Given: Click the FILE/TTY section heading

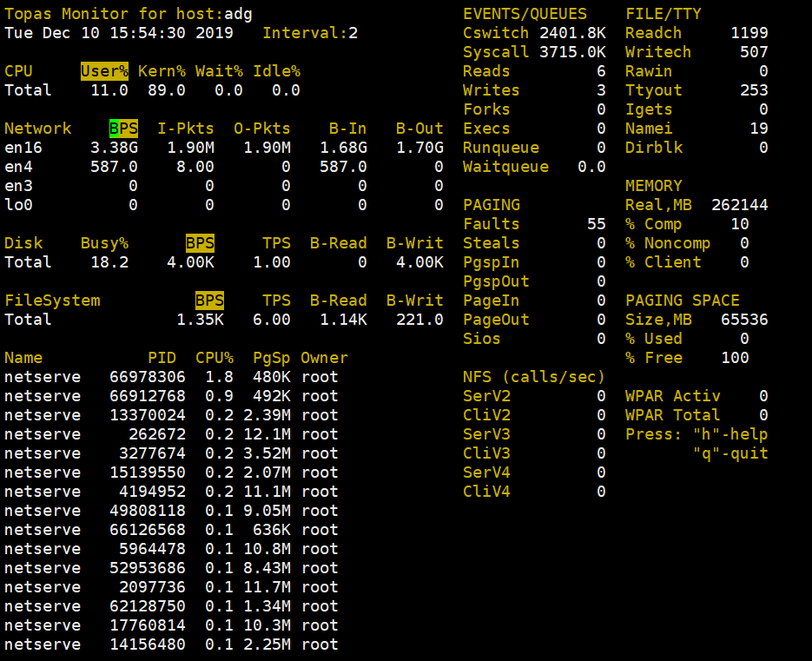Looking at the screenshot, I should 663,14.
